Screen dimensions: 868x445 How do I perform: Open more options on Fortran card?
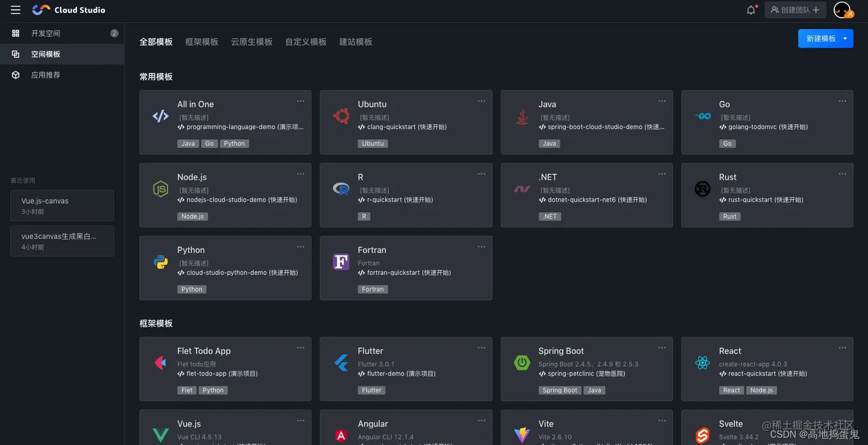tap(481, 247)
